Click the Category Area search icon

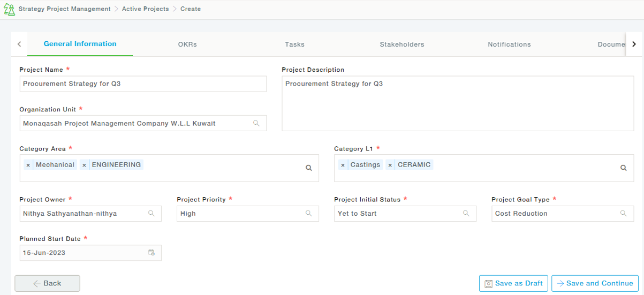point(309,168)
